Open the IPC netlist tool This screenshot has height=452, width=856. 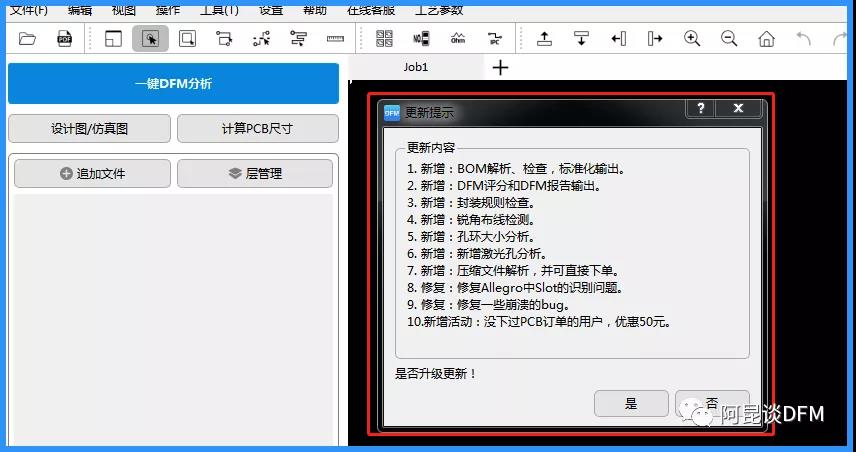(495, 39)
